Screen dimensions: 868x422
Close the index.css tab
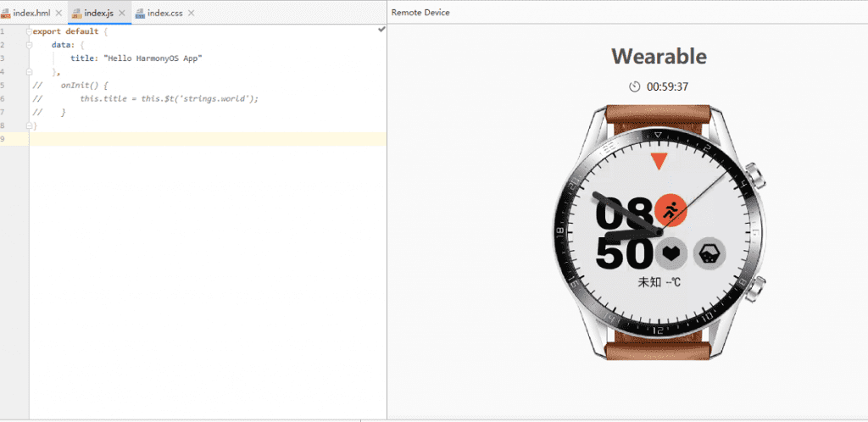point(191,13)
